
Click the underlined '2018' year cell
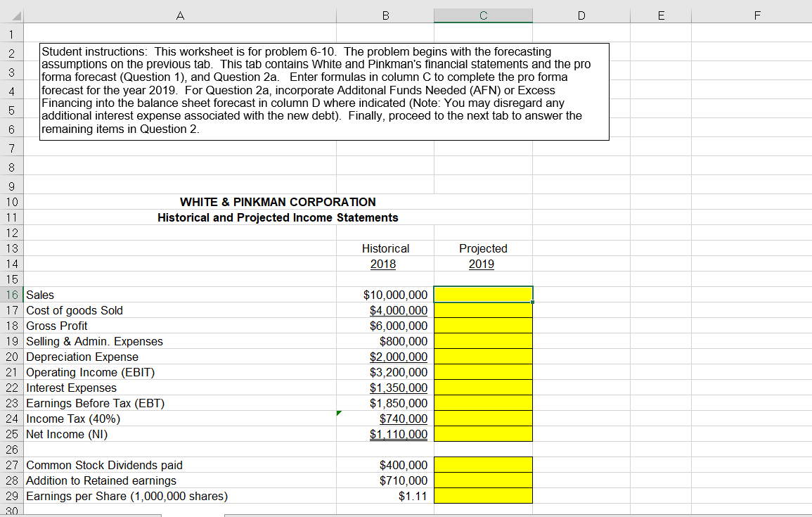coord(383,264)
